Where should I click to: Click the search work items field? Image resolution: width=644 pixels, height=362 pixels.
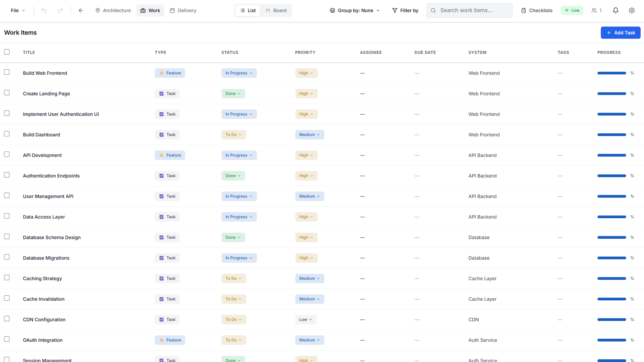tap(469, 10)
